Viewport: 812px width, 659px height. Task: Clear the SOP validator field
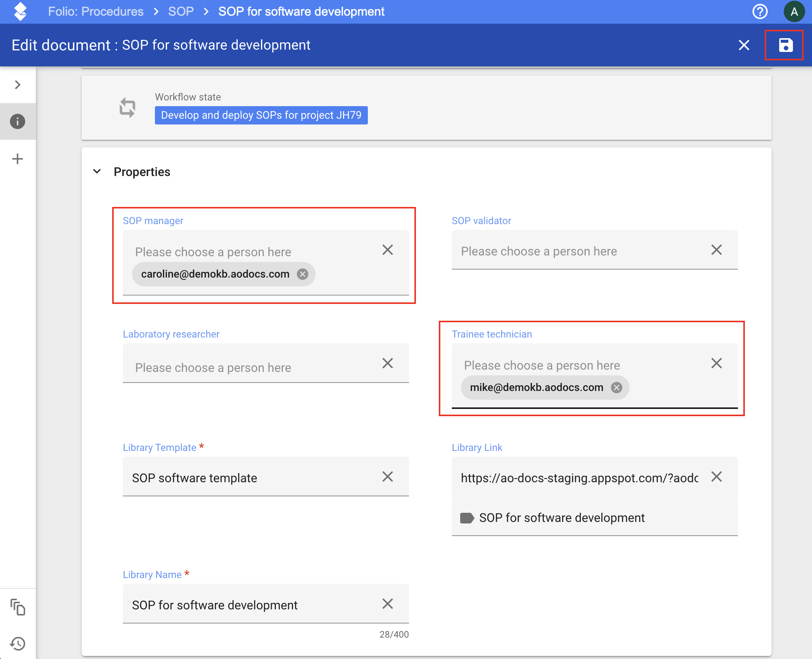pos(717,250)
